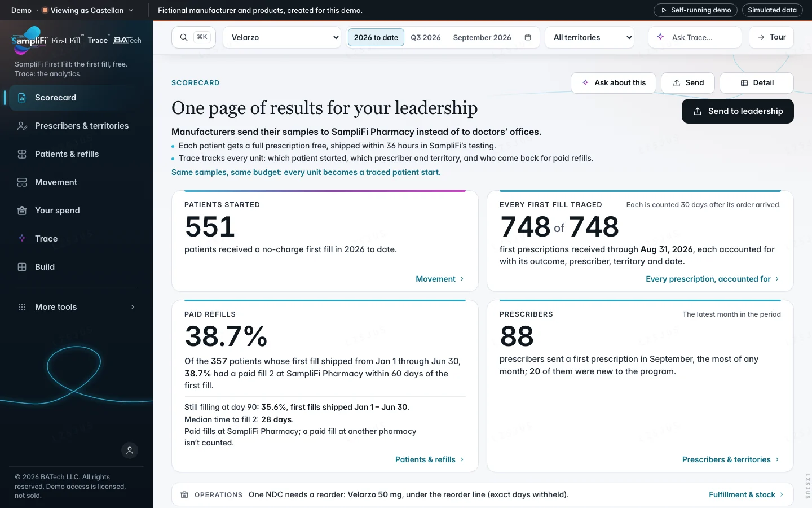812x508 pixels.
Task: Open the Your spend page
Action: pos(77,211)
